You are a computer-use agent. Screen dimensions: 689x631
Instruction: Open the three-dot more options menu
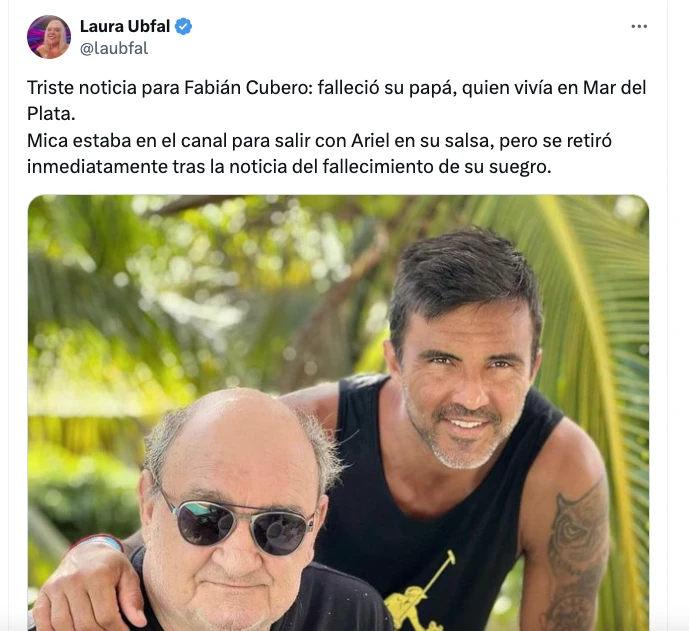tap(639, 26)
